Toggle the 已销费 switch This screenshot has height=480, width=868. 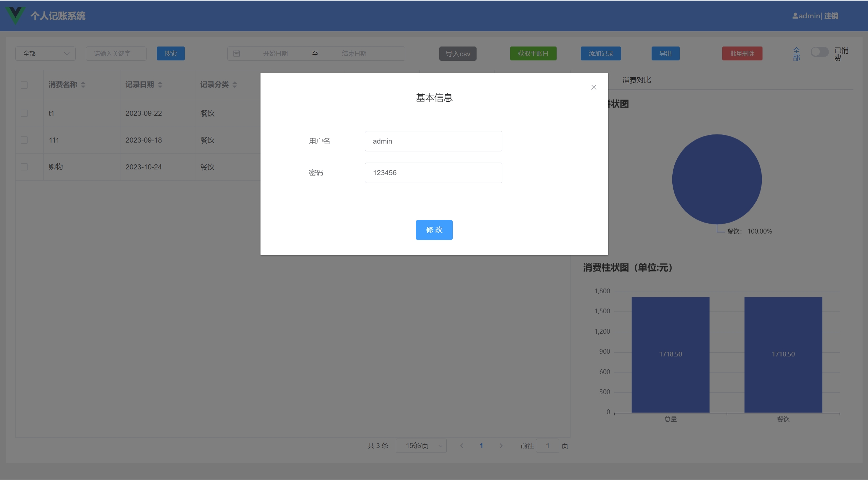pos(819,52)
